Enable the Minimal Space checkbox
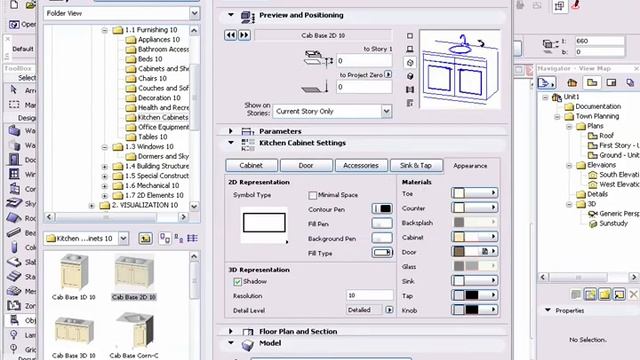The height and width of the screenshot is (360, 640). click(313, 196)
